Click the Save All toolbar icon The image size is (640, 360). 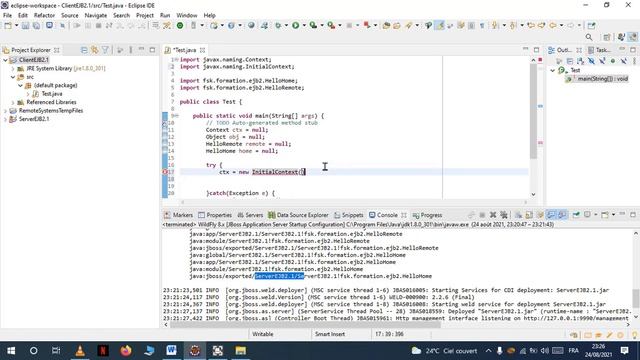(36, 25)
